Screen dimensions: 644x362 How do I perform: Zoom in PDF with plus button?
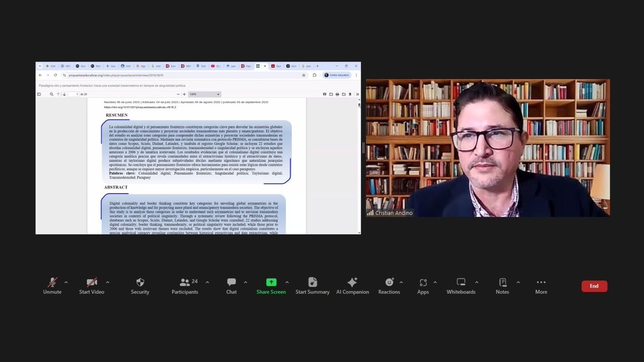tap(185, 94)
